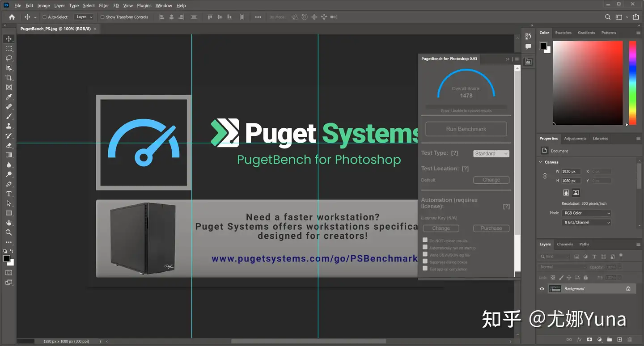Image resolution: width=644 pixels, height=346 pixels.
Task: Switch to the Adjustments tab
Action: click(x=575, y=139)
